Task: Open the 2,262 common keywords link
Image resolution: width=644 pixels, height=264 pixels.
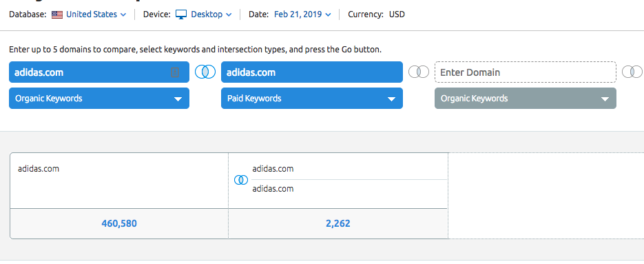Action: click(338, 224)
